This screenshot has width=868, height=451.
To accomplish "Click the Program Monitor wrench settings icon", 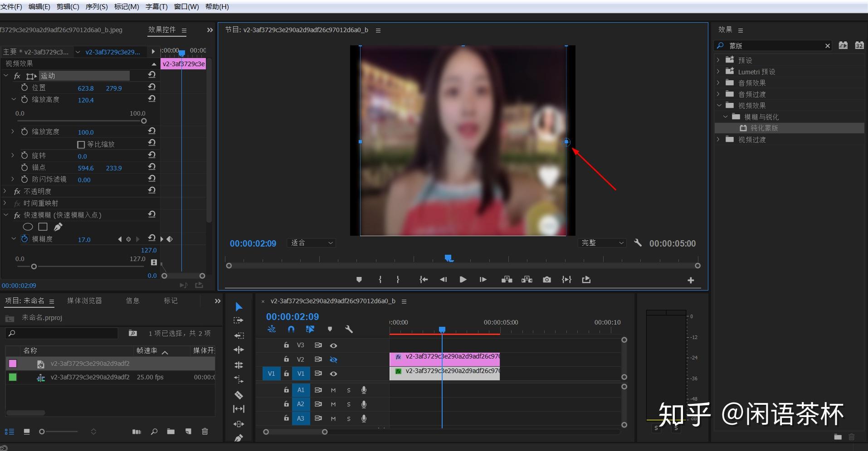I will (x=638, y=243).
